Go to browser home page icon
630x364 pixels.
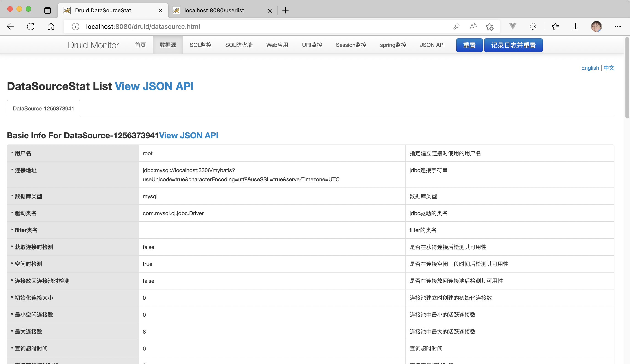51,27
